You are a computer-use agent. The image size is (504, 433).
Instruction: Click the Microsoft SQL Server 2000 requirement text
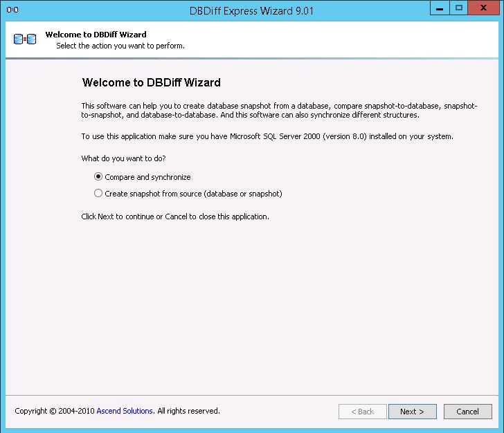point(267,136)
